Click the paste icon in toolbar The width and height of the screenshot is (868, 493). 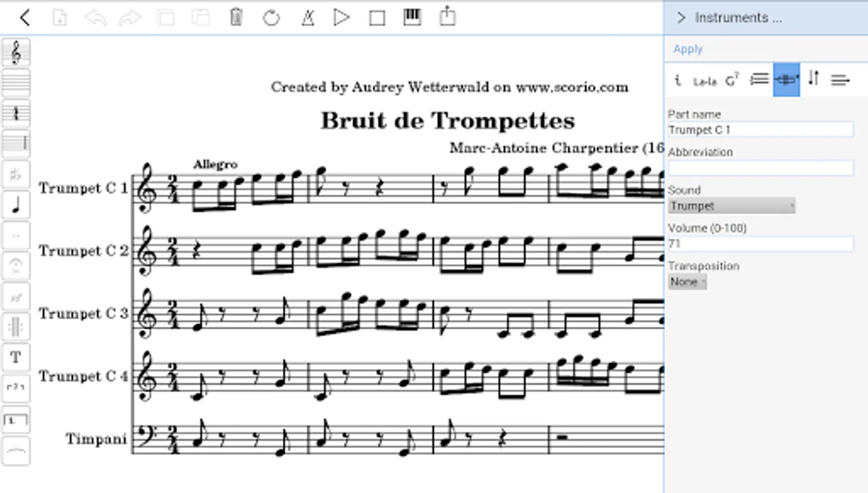(x=201, y=18)
